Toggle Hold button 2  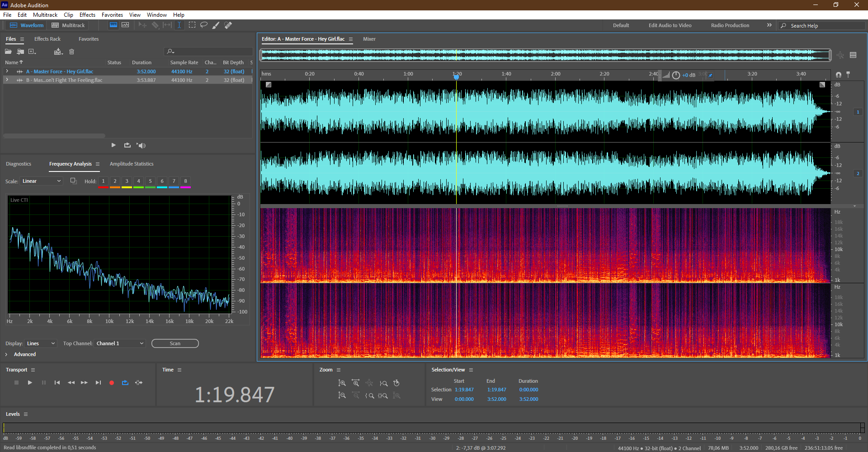(x=115, y=181)
